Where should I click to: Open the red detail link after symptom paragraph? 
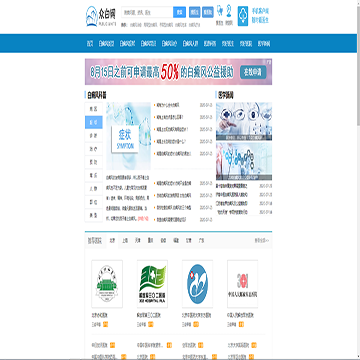coord(143,219)
